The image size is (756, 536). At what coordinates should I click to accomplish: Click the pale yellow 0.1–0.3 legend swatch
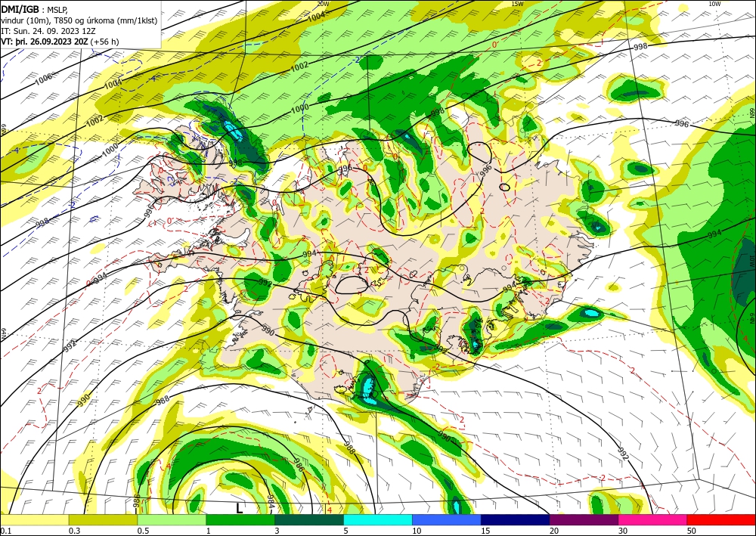(x=34, y=519)
